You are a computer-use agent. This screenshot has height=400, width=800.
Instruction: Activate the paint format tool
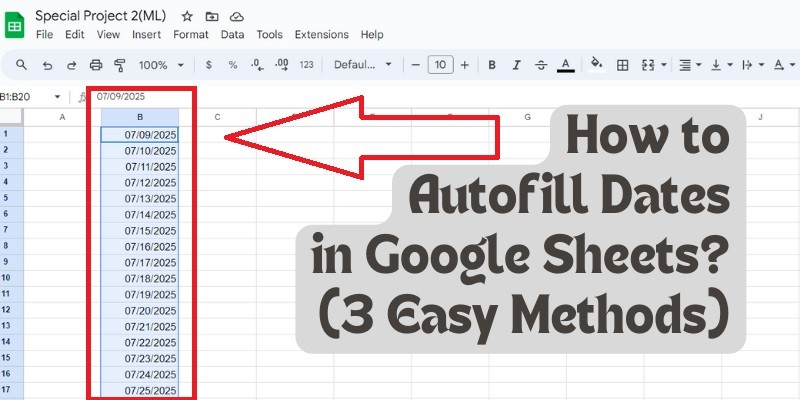(x=120, y=65)
